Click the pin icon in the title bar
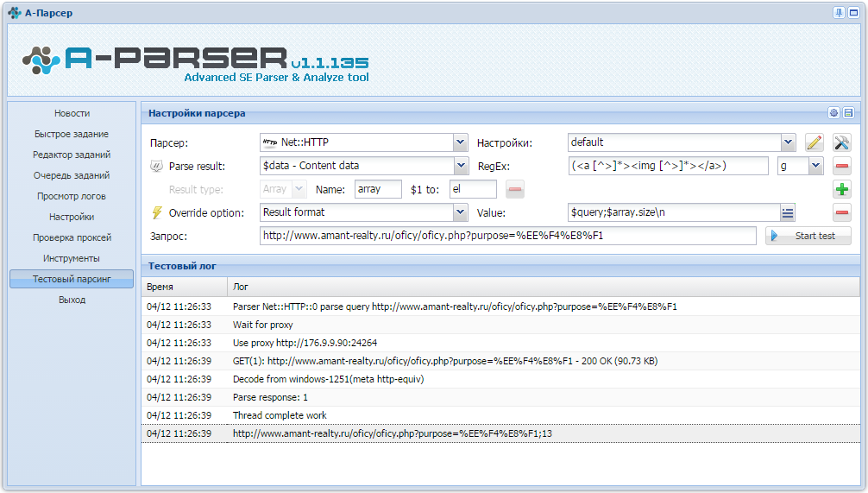Screen dimensions: 868x493 click(x=840, y=13)
